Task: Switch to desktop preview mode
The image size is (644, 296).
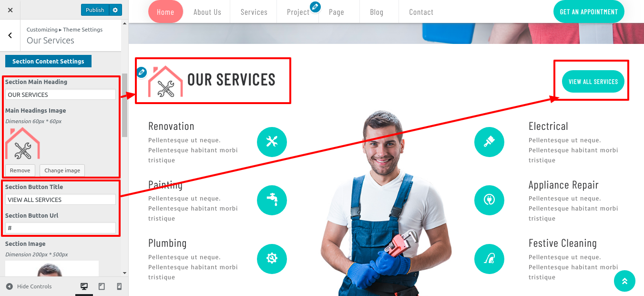Action: (x=84, y=286)
